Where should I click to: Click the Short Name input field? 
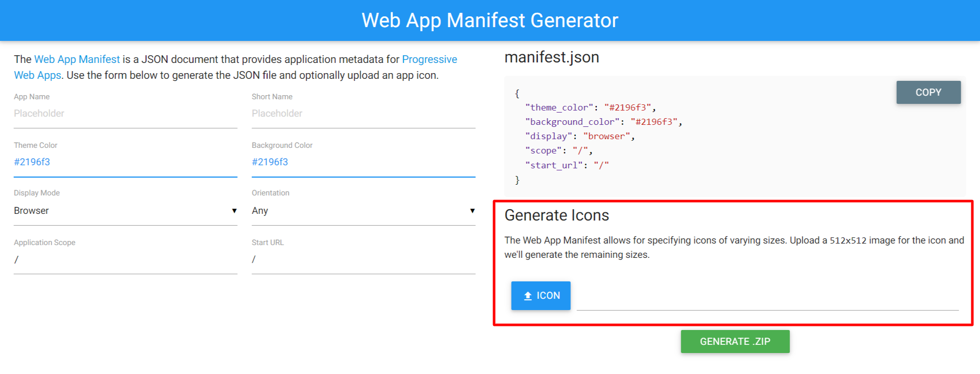coord(363,113)
